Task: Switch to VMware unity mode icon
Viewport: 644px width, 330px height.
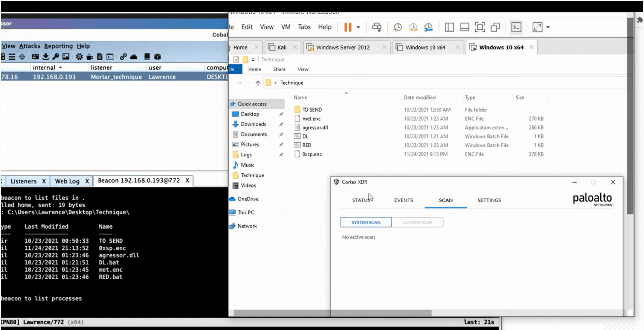Action: coord(495,27)
